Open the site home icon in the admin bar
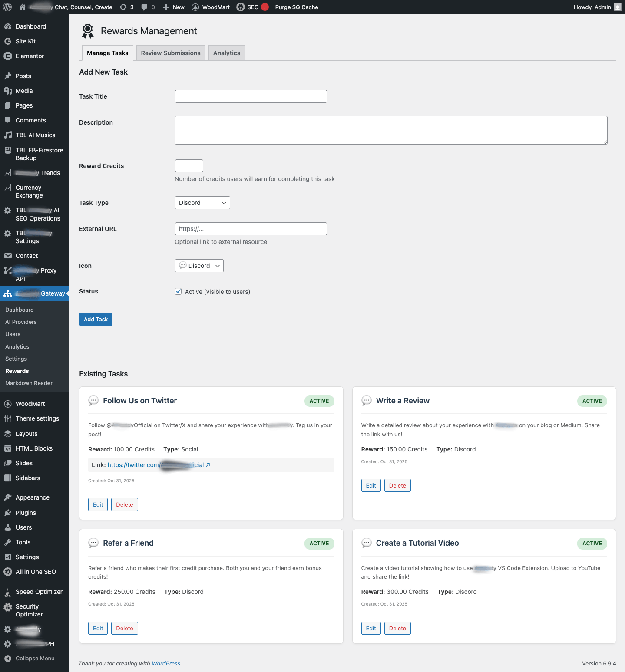Image resolution: width=625 pixels, height=672 pixels. coord(23,7)
